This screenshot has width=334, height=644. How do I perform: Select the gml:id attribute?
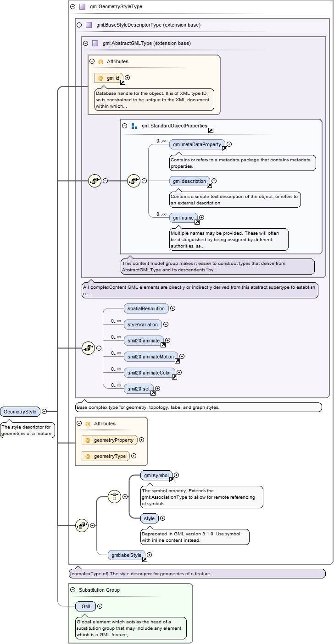[x=109, y=78]
